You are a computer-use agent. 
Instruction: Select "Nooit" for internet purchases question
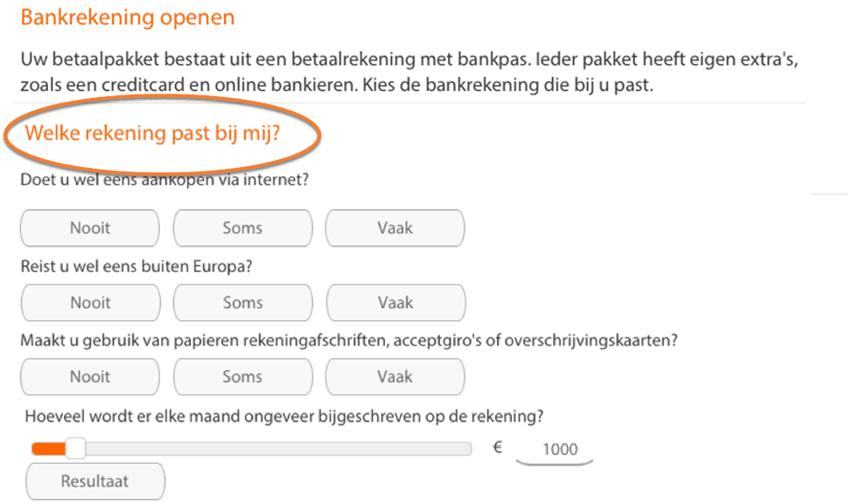tap(90, 228)
